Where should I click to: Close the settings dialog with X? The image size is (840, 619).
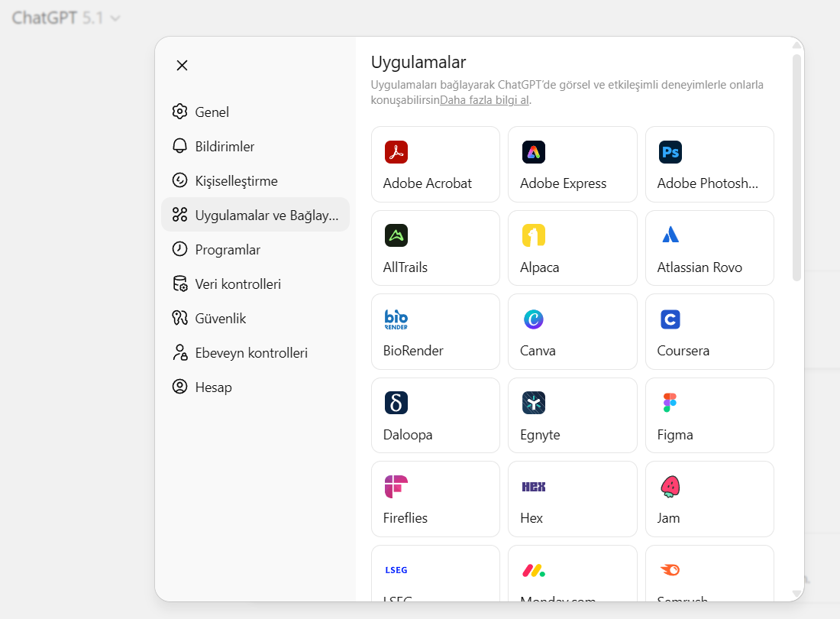(183, 66)
